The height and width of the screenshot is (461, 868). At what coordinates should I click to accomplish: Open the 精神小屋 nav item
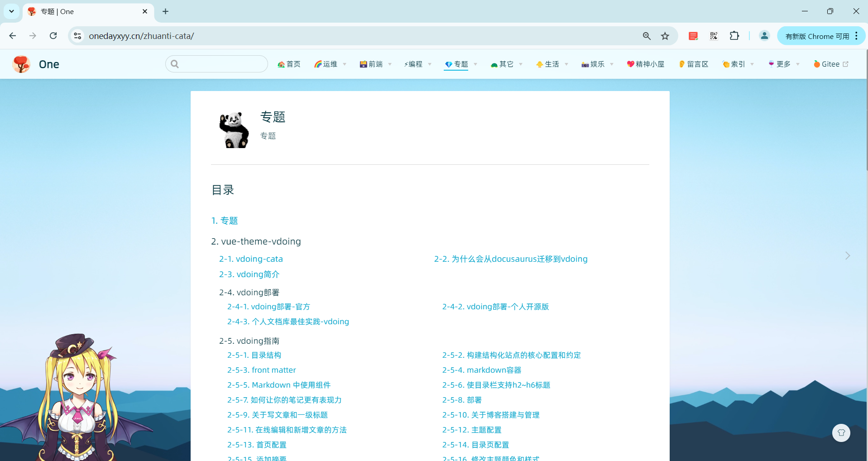coord(645,64)
